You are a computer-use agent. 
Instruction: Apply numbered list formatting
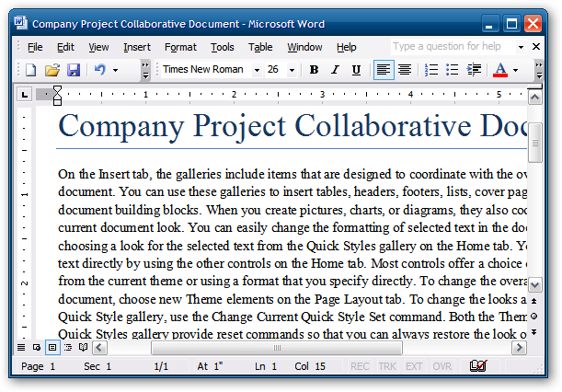click(431, 70)
